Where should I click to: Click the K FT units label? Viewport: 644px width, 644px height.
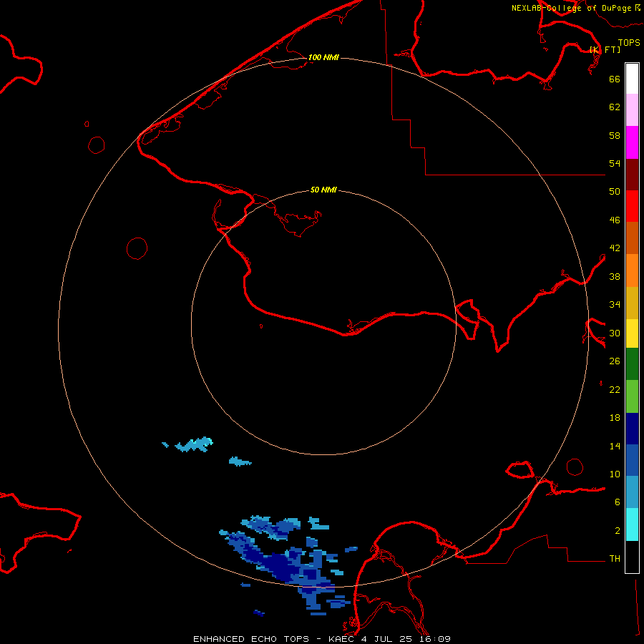605,49
